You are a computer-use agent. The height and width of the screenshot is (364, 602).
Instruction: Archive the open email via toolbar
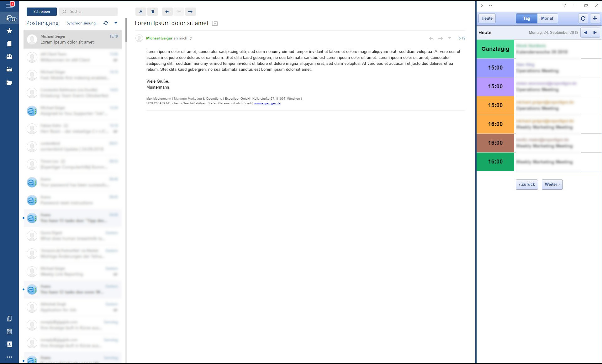click(141, 12)
